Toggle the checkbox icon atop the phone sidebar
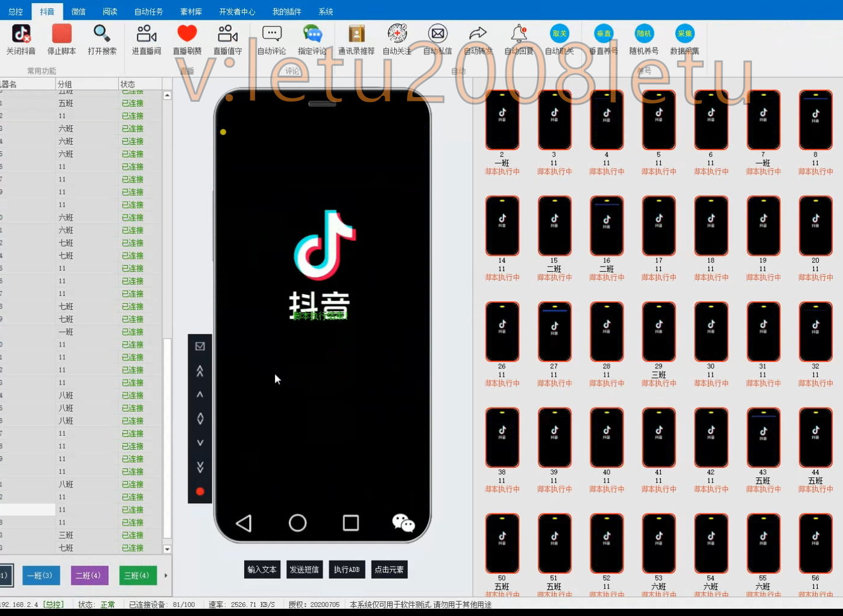Viewport: 843px width, 616px height. (x=200, y=346)
